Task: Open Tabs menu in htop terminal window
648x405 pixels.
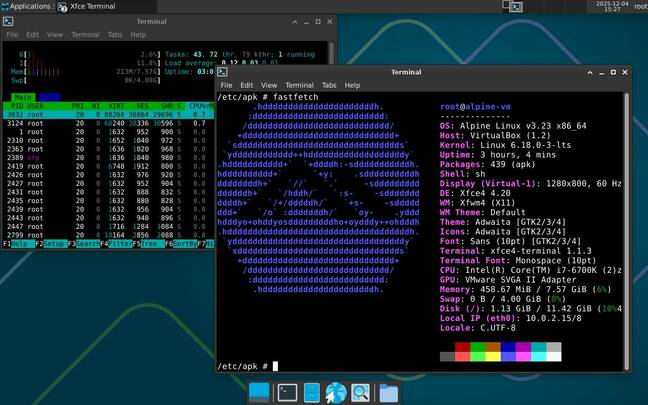Action: 115,35
